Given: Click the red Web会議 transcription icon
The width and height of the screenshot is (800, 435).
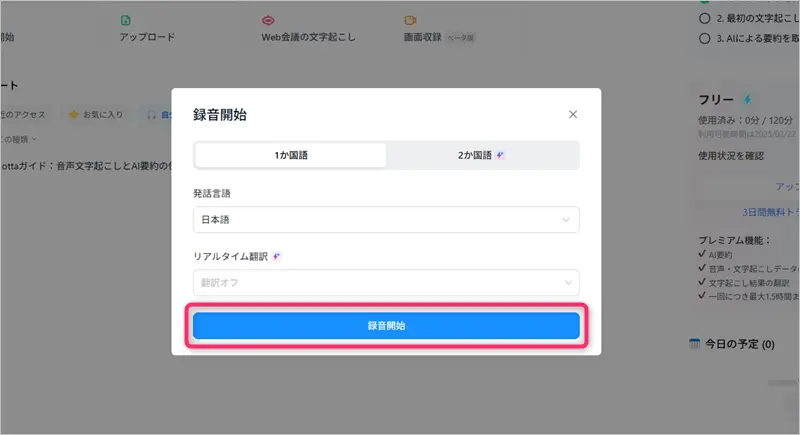Looking at the screenshot, I should pyautogui.click(x=268, y=20).
